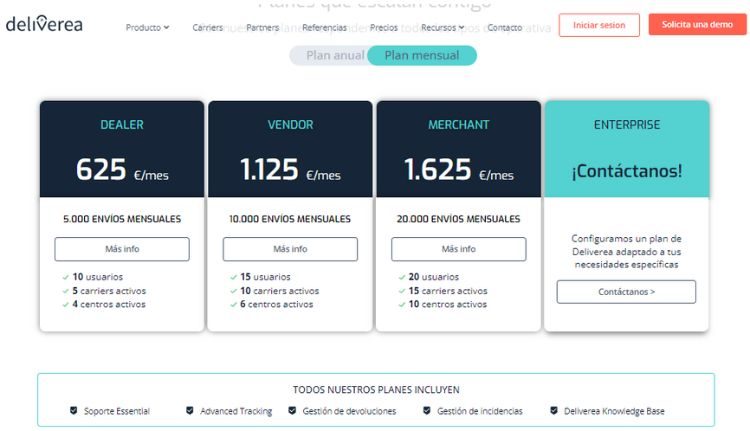Click the Enterprise plan description text
Image resolution: width=750 pixels, height=431 pixels.
click(627, 252)
